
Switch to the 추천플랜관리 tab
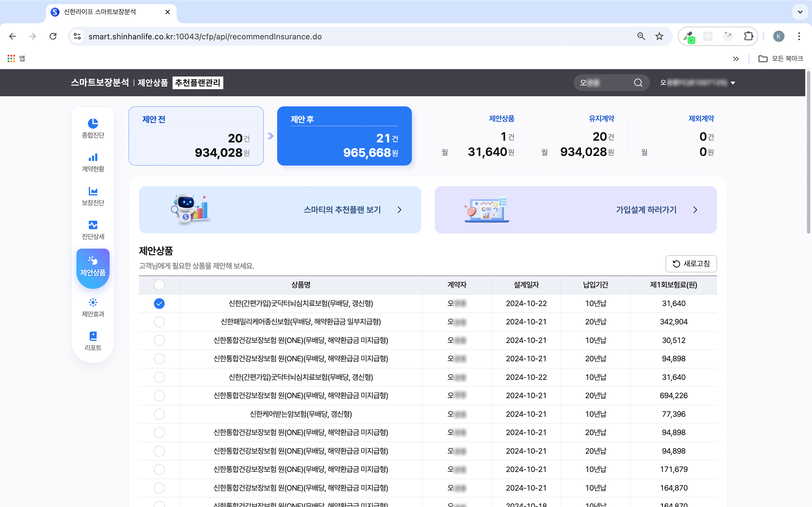(x=197, y=82)
